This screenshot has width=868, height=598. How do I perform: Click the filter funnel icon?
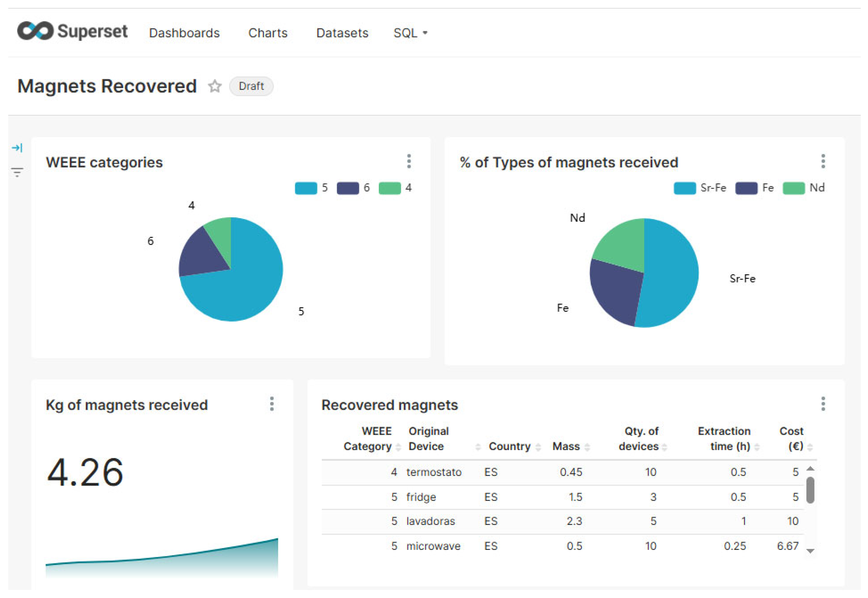click(x=17, y=172)
